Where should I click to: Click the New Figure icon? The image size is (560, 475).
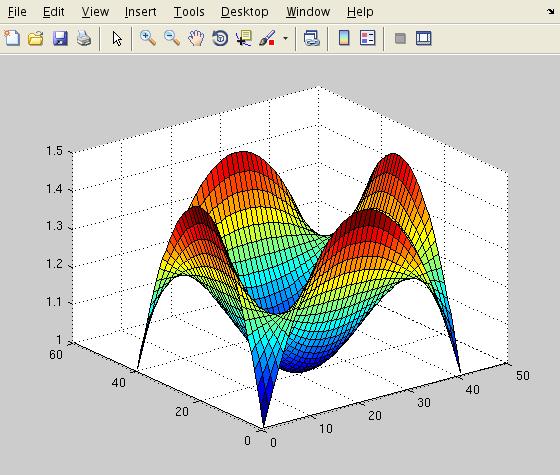point(12,38)
